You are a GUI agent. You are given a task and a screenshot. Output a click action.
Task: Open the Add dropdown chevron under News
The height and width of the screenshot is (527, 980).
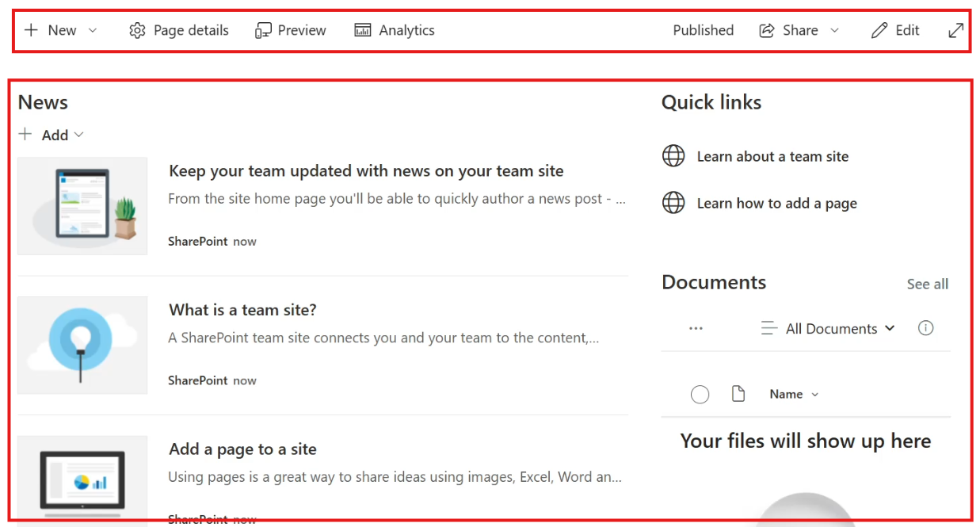tap(78, 135)
